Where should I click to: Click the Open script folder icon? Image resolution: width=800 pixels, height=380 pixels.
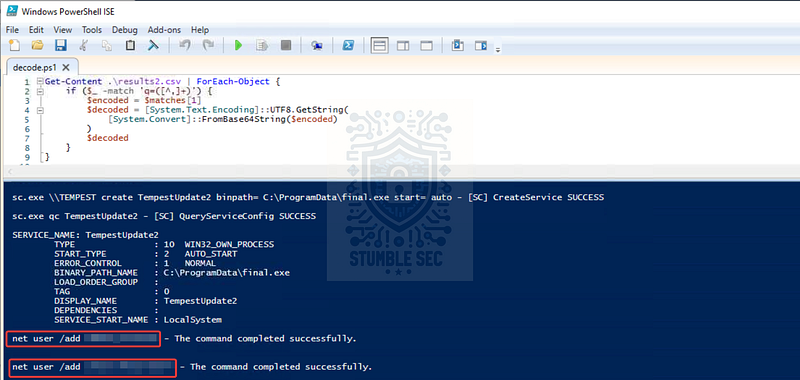pos(37,46)
